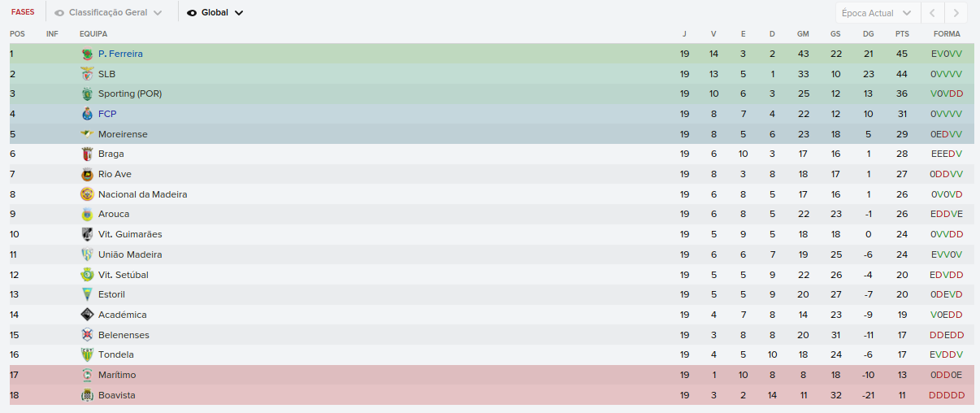Open the FCP team link
980x413 pixels.
[x=107, y=114]
